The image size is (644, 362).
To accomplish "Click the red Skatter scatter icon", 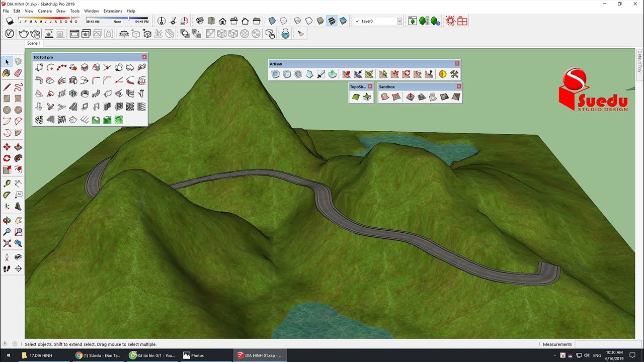I will coord(450,21).
